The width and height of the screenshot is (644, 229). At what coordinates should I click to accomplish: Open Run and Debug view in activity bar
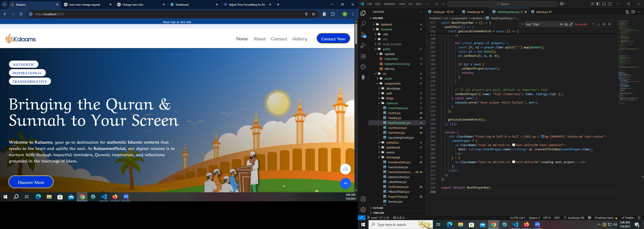coord(363,45)
